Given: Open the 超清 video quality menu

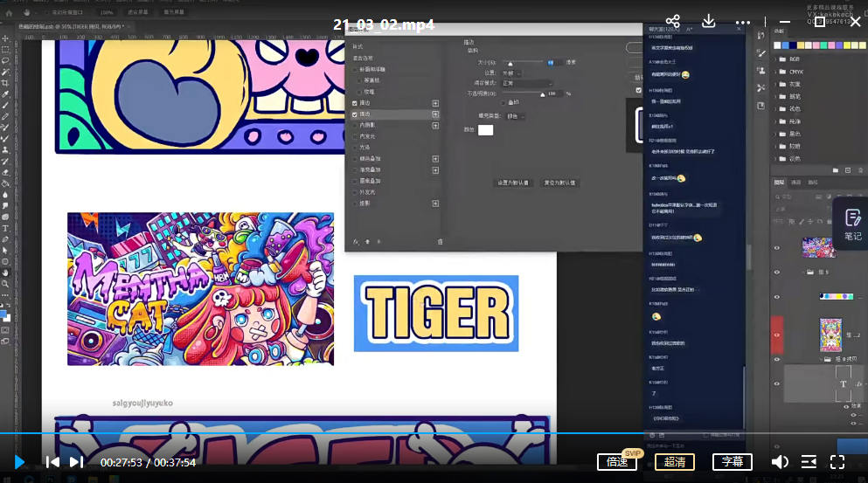Looking at the screenshot, I should (x=674, y=462).
